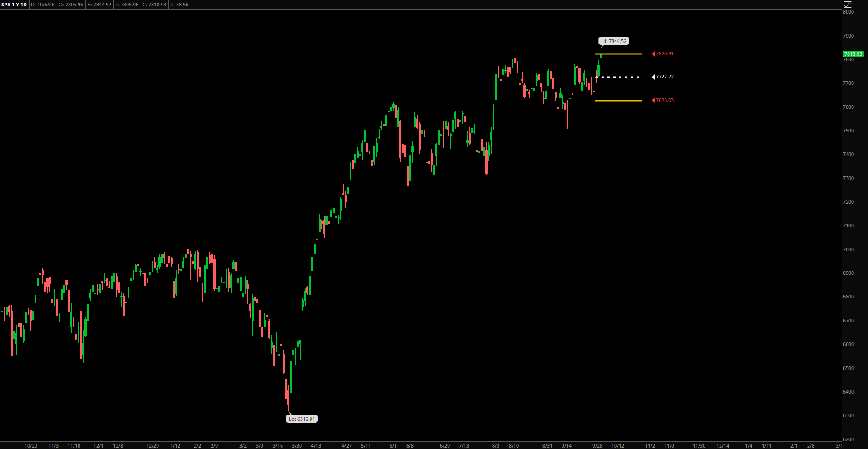Viewport: 868px width, 449px height.
Task: Click the 6200 price axis label
Action: [x=848, y=439]
